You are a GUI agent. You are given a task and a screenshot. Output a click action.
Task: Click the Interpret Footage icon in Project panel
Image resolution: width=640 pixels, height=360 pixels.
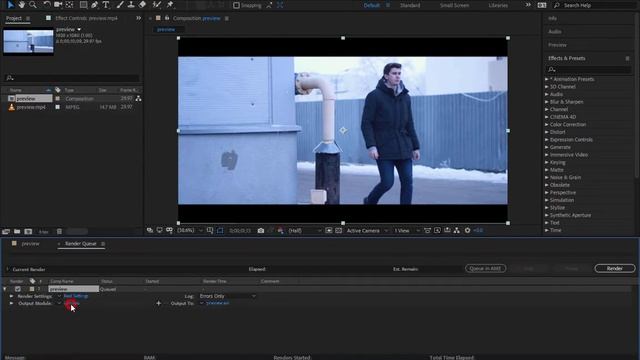(x=6, y=231)
